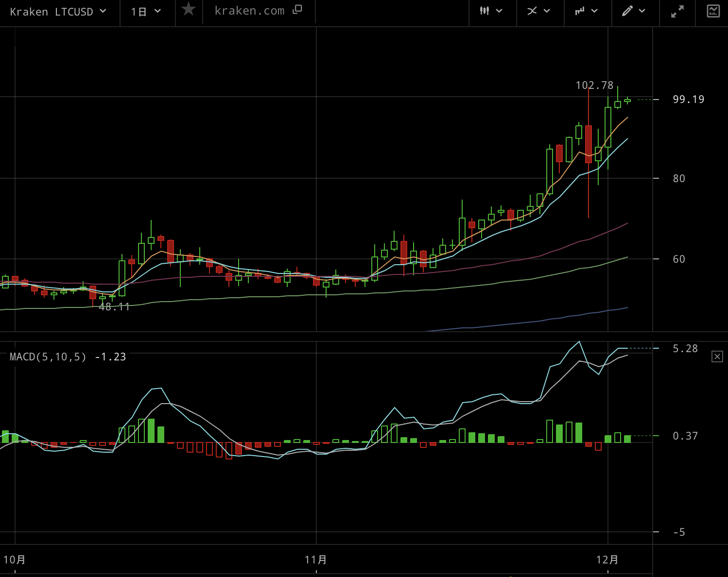Click the 0.37 histogram value marker

pyautogui.click(x=685, y=436)
